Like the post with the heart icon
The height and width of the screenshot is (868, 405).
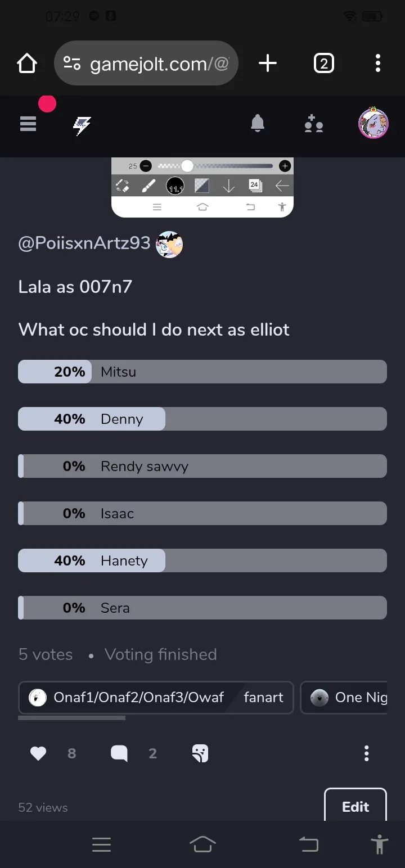point(38,753)
